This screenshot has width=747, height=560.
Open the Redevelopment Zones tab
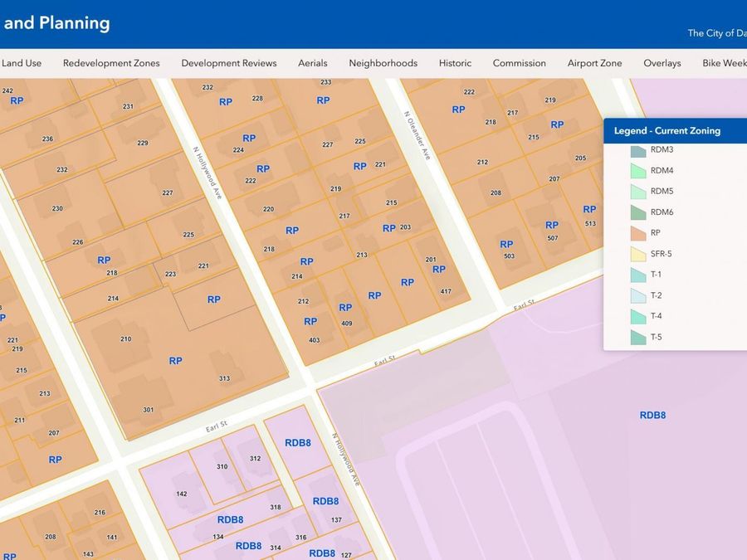coord(111,63)
